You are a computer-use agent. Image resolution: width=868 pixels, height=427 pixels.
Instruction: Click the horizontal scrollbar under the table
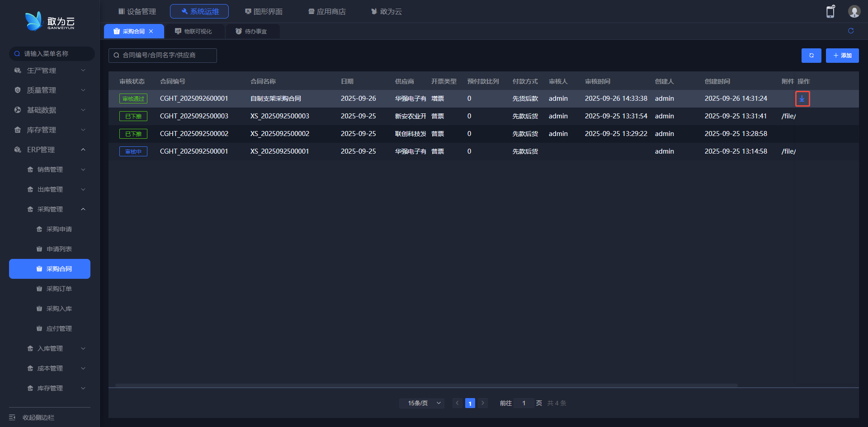(426, 385)
